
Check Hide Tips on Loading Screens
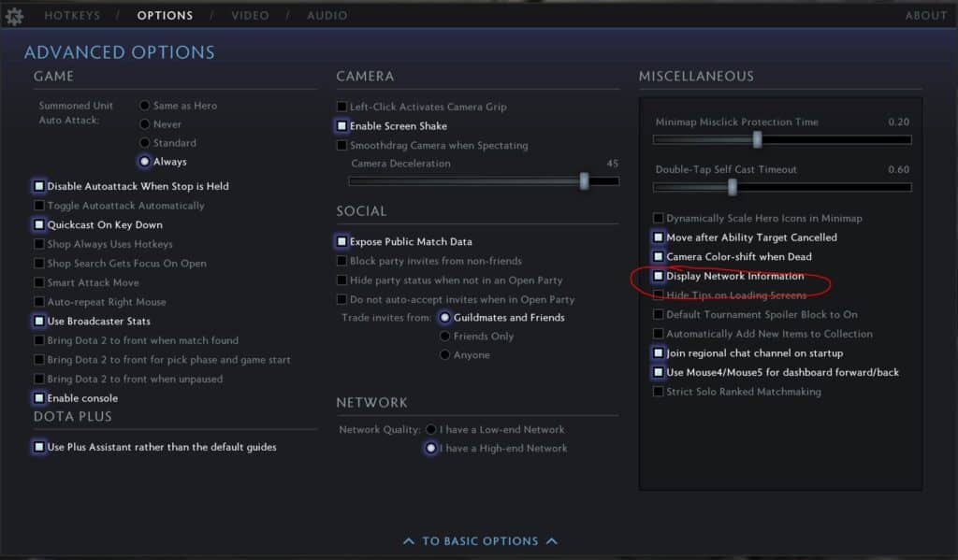tap(660, 294)
